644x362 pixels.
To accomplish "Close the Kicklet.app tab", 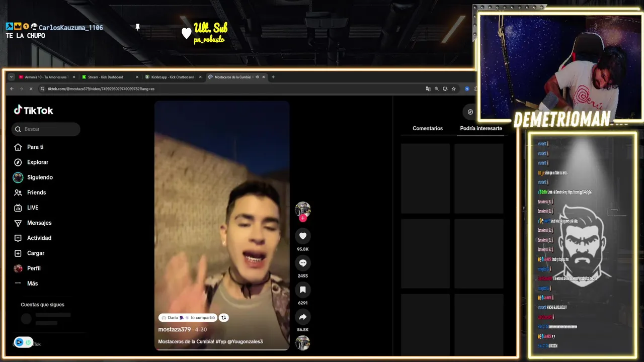I will [x=200, y=77].
